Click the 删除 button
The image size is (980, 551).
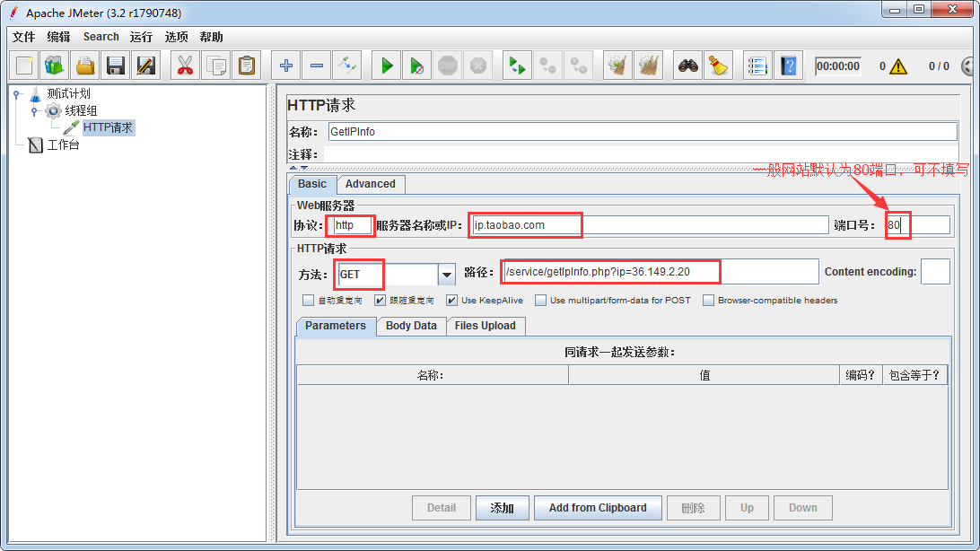tap(694, 508)
